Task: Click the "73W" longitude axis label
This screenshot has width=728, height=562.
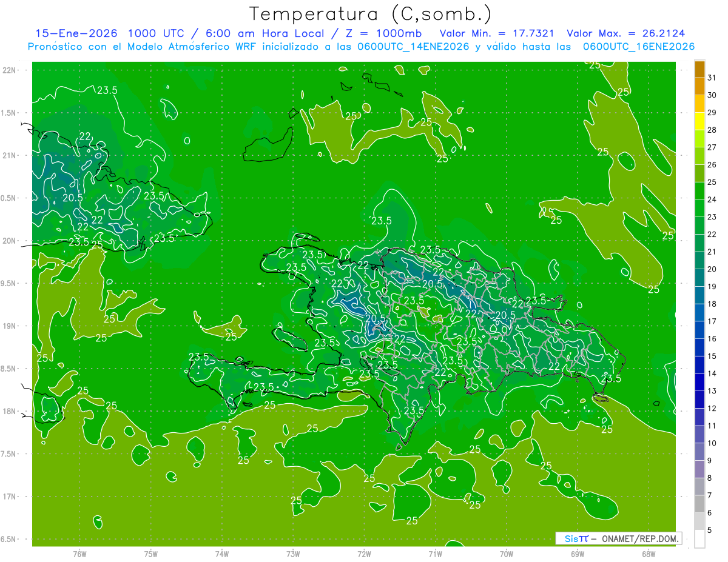Action: 293,554
